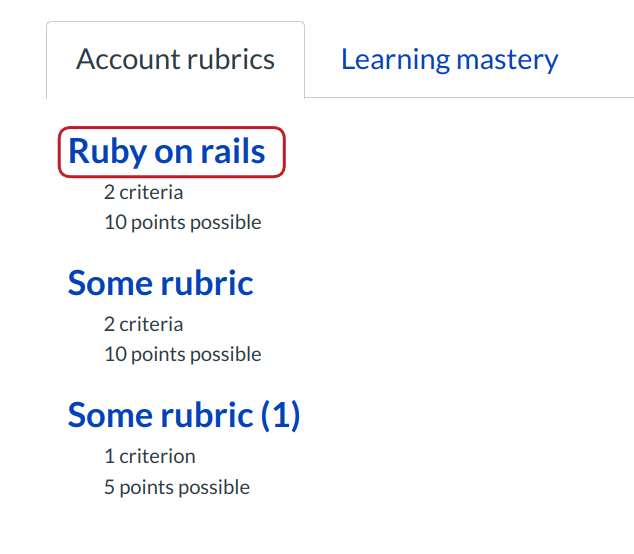This screenshot has height=554, width=634.
Task: Click the "(1)" suffix of the last rubric title
Action: pos(280,415)
